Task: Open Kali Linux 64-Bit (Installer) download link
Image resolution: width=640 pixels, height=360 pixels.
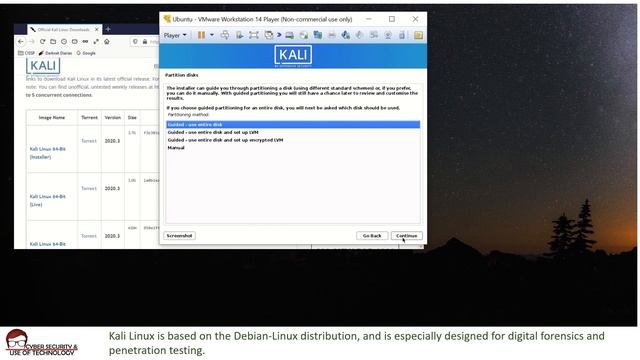Action: coord(48,153)
